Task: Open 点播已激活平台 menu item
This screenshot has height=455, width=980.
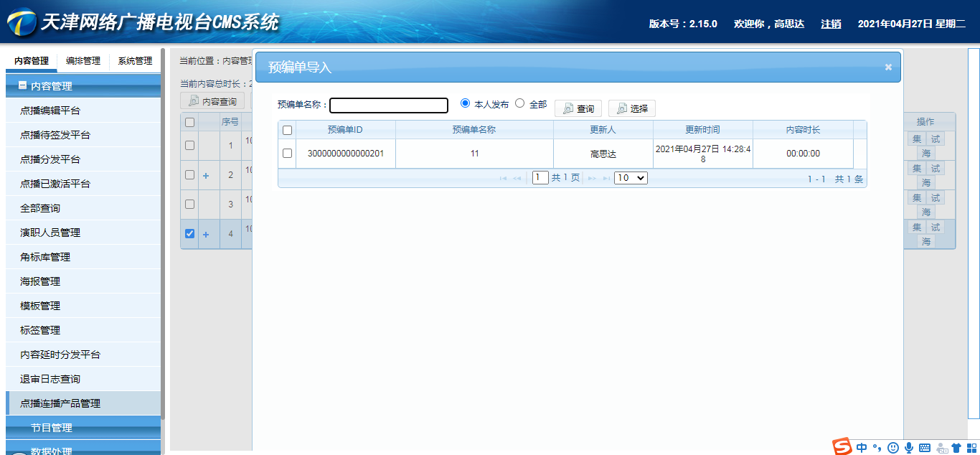Action: tap(83, 184)
